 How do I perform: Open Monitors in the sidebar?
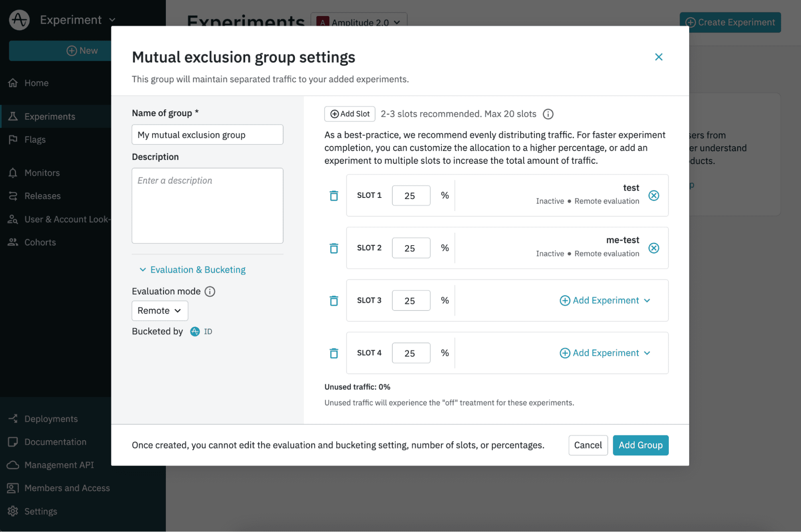pos(42,173)
